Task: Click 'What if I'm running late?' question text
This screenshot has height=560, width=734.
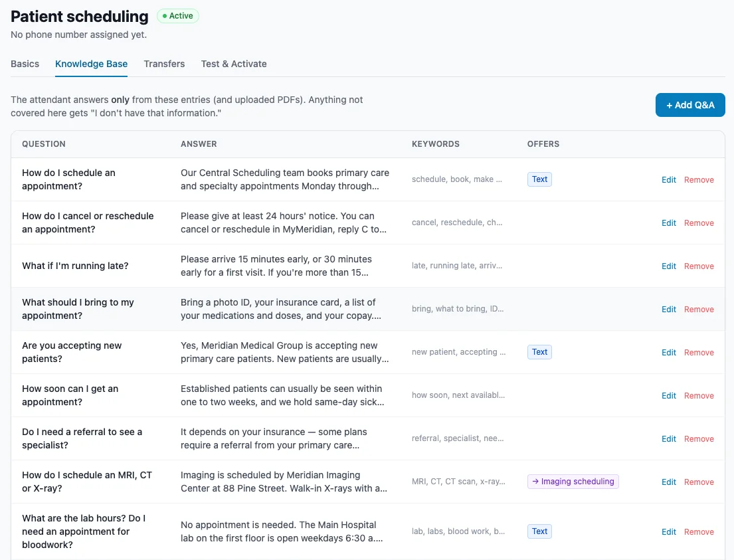Action: (x=75, y=266)
